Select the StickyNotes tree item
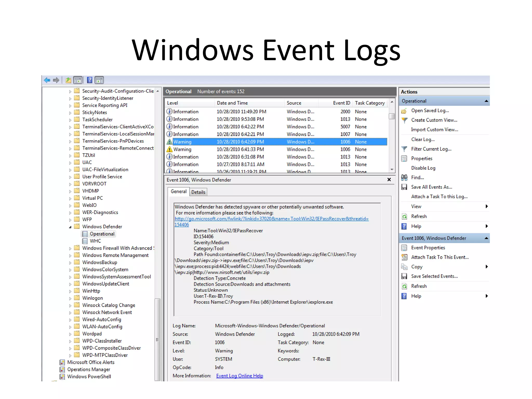532x399 pixels. pyautogui.click(x=95, y=113)
